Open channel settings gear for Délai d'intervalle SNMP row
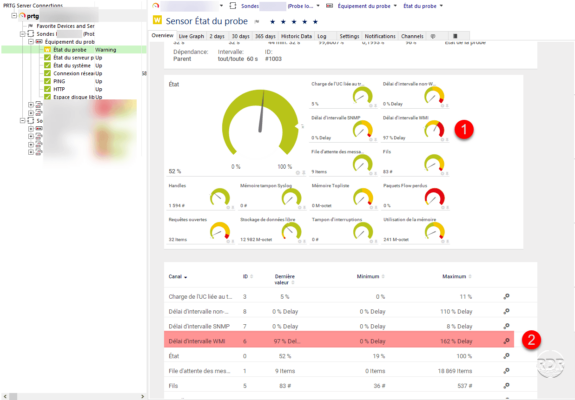 coord(506,326)
